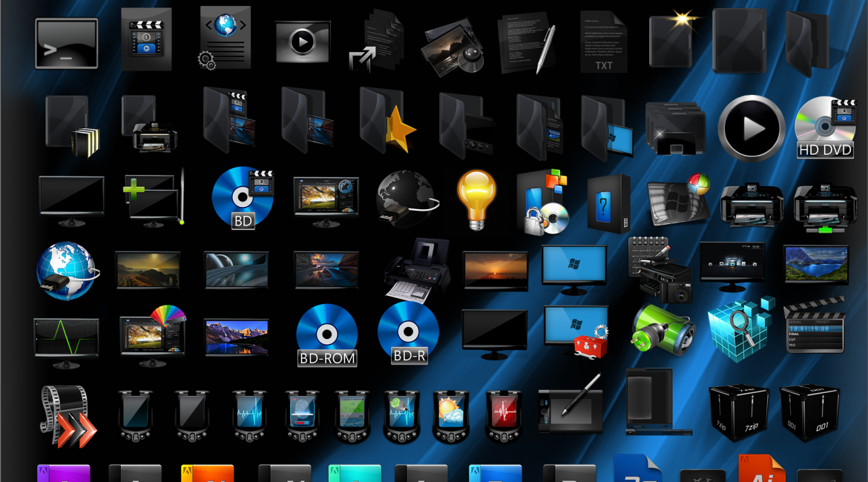Open the fax machine icon
Viewport: 868px width, 482px height.
pyautogui.click(x=416, y=269)
